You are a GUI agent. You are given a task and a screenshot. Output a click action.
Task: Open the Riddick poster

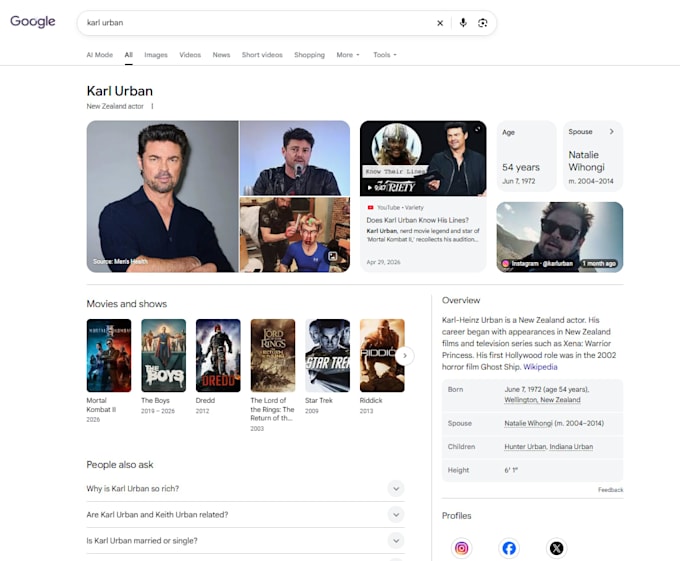coord(382,356)
